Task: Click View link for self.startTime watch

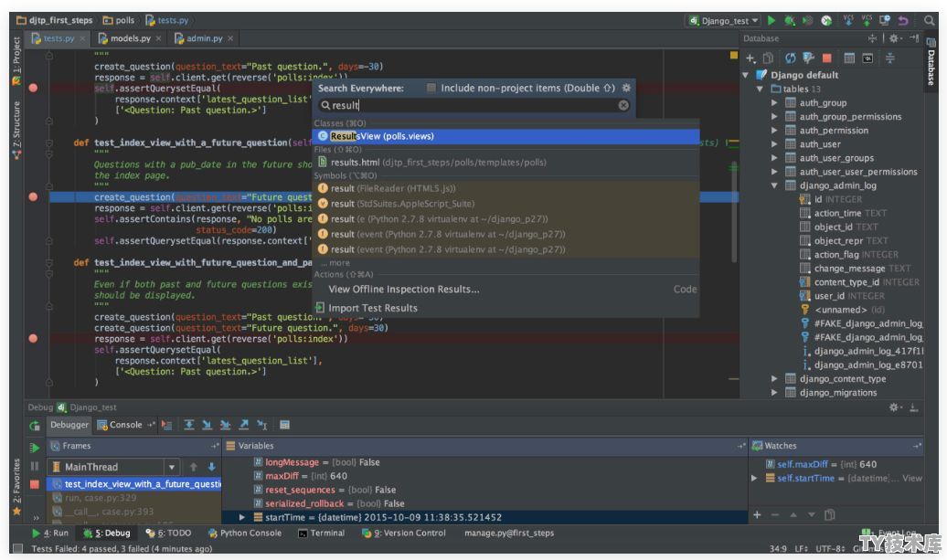Action: 912,478
